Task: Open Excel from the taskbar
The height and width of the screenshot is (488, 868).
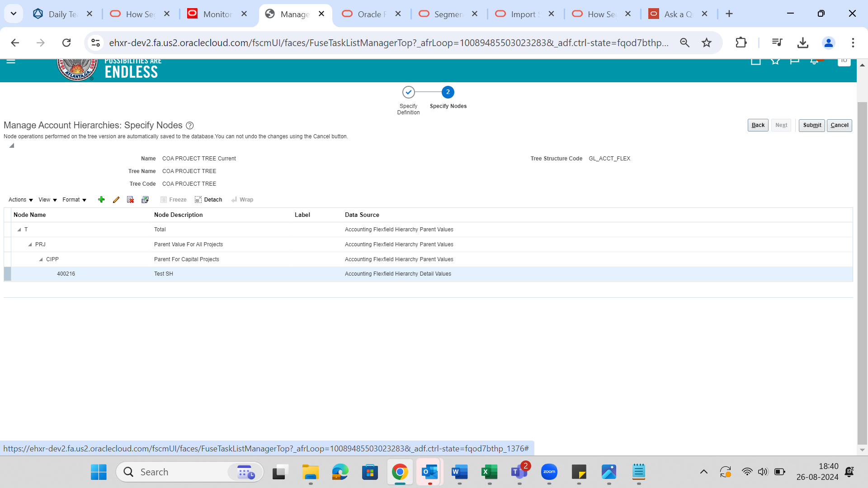Action: click(x=490, y=472)
